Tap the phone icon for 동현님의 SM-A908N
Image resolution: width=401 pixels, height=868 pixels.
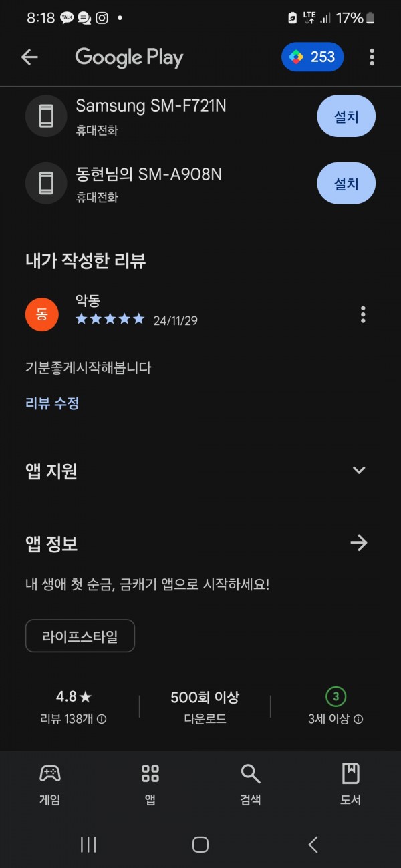click(46, 183)
